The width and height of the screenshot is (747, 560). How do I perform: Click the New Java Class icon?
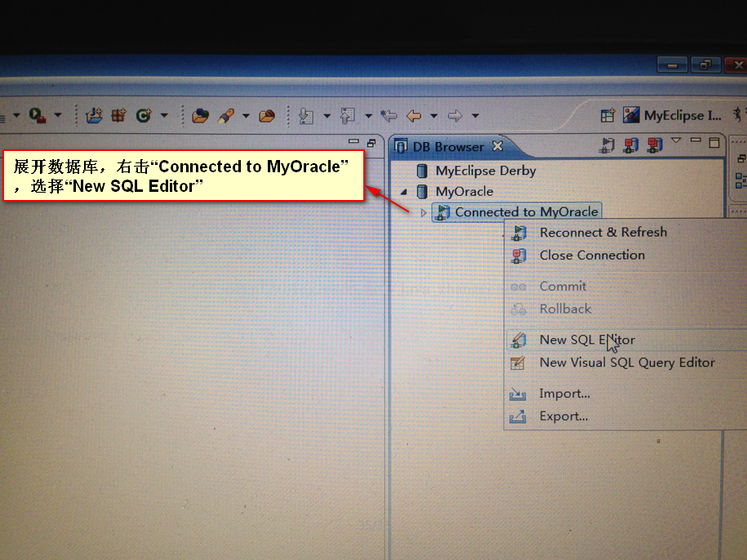point(144,115)
